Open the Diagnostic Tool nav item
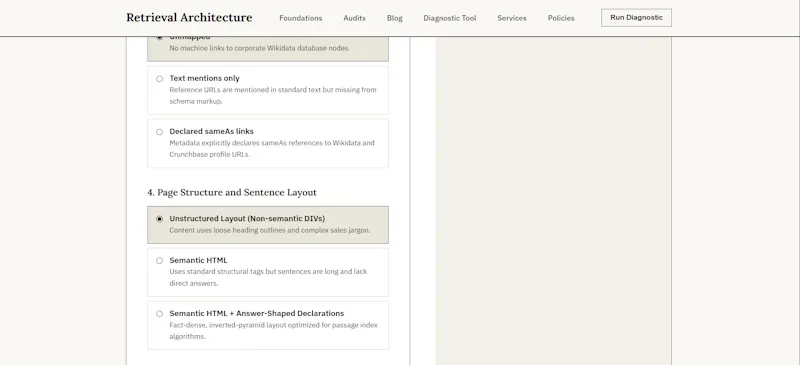 click(x=449, y=18)
